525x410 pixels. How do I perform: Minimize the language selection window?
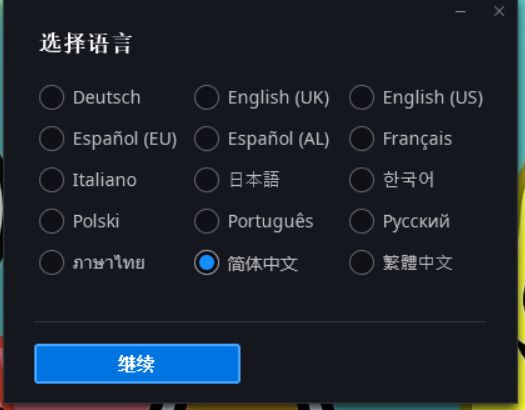pos(461,11)
